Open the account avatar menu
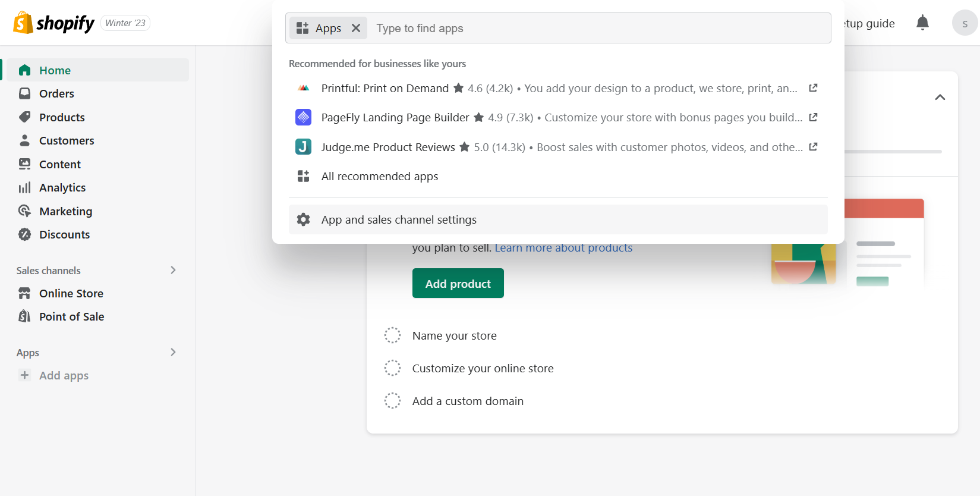This screenshot has height=496, width=980. [x=965, y=23]
